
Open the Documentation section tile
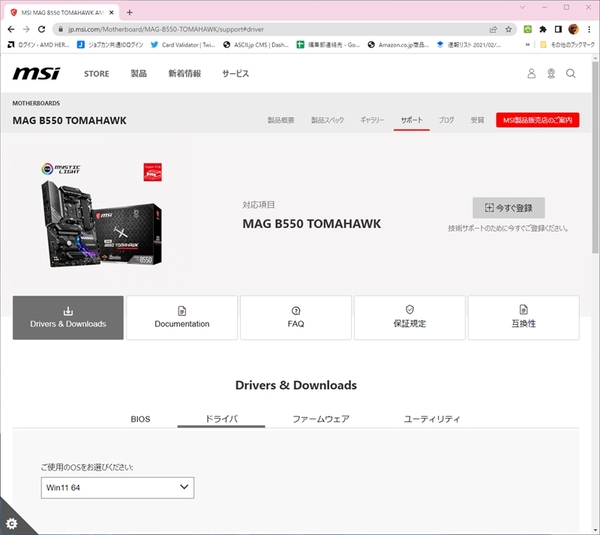tap(182, 317)
